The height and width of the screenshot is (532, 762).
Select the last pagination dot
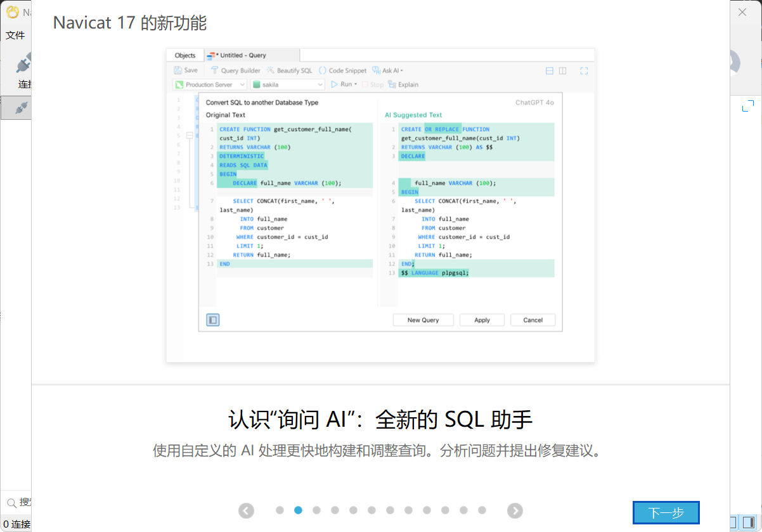point(482,510)
